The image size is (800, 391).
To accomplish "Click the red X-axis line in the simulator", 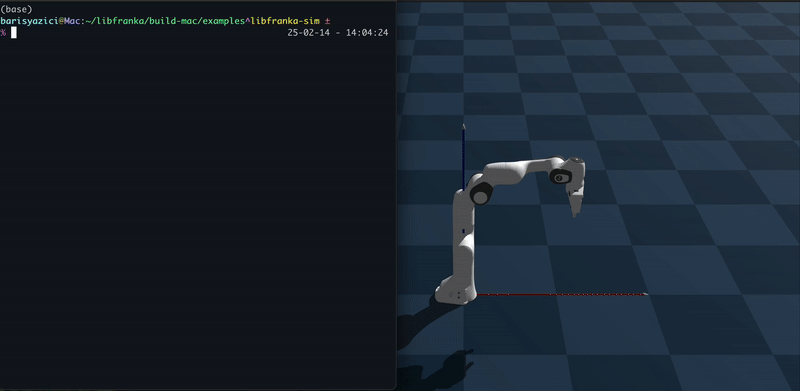I will tap(562, 295).
